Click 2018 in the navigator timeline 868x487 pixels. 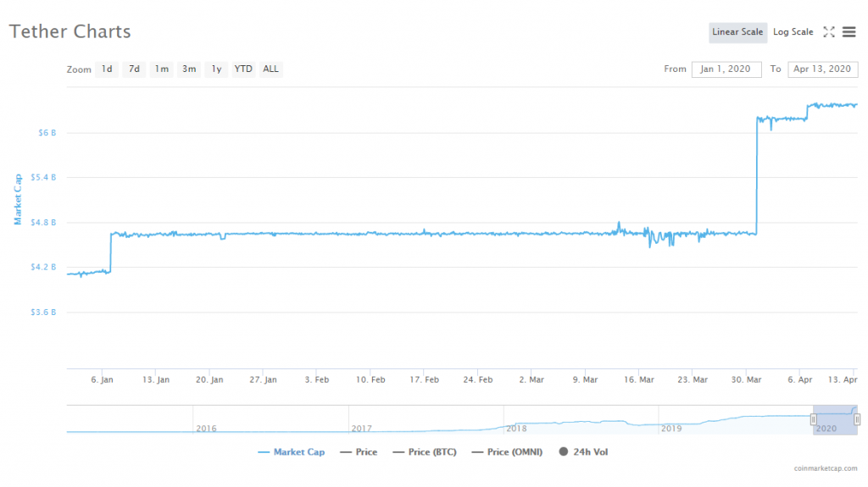(x=516, y=429)
